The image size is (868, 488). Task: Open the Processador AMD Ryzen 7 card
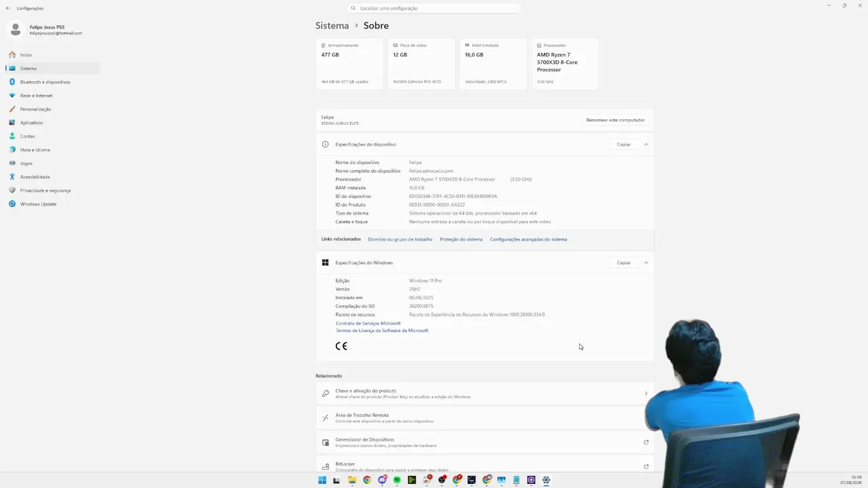(566, 64)
